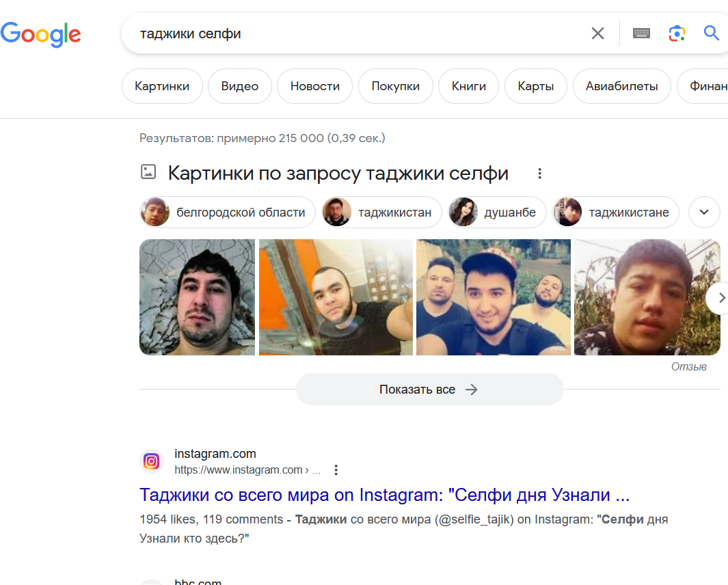Open the partially visible Финансы tab

click(x=703, y=86)
